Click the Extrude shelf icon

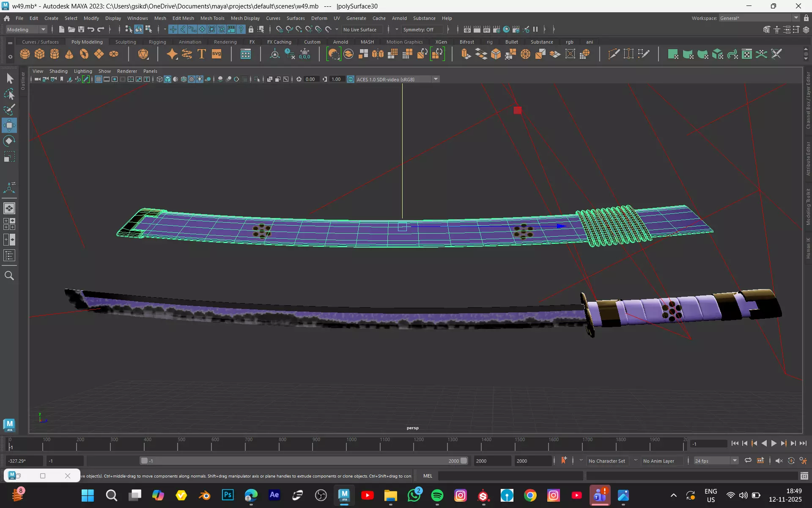tap(466, 54)
